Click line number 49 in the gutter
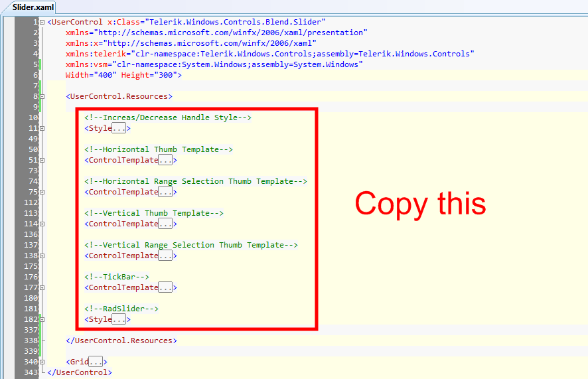This screenshot has height=379, width=588. click(x=33, y=139)
